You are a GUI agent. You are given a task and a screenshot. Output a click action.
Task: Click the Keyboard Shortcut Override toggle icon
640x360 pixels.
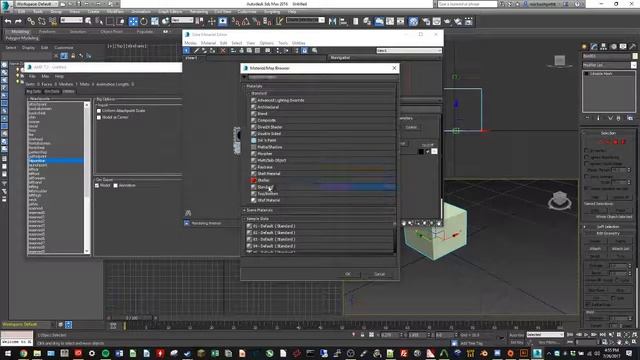point(223,21)
